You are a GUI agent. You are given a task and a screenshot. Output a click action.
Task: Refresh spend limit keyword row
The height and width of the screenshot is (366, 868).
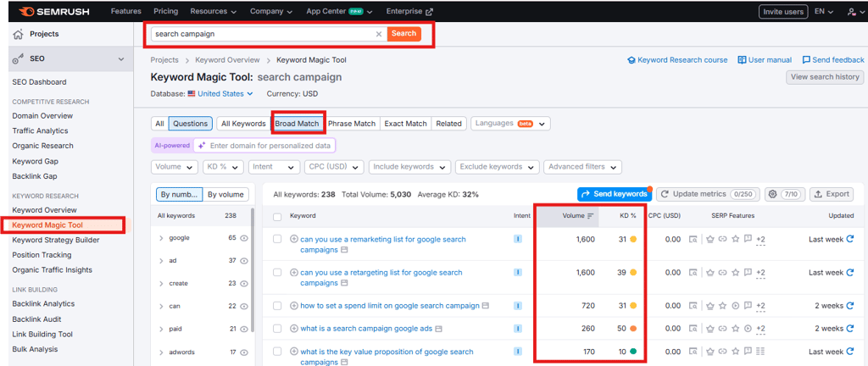point(849,306)
